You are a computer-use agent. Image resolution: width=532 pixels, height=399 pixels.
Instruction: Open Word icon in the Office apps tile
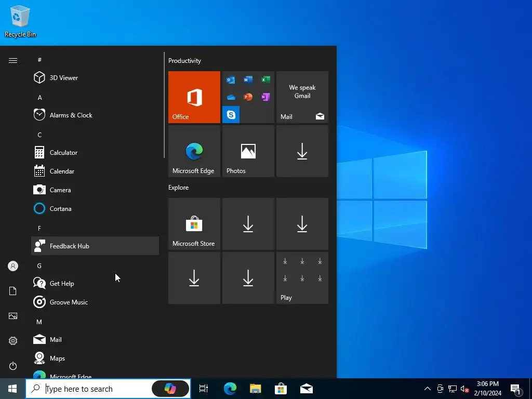pos(248,79)
